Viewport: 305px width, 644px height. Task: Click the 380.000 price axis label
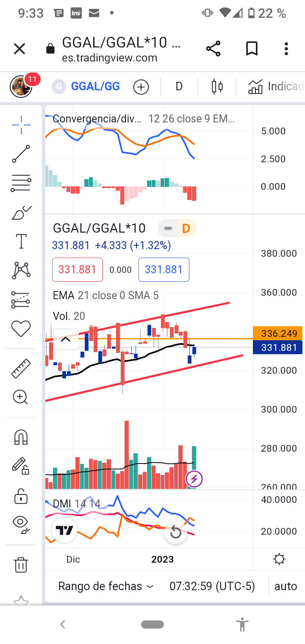coord(279,254)
